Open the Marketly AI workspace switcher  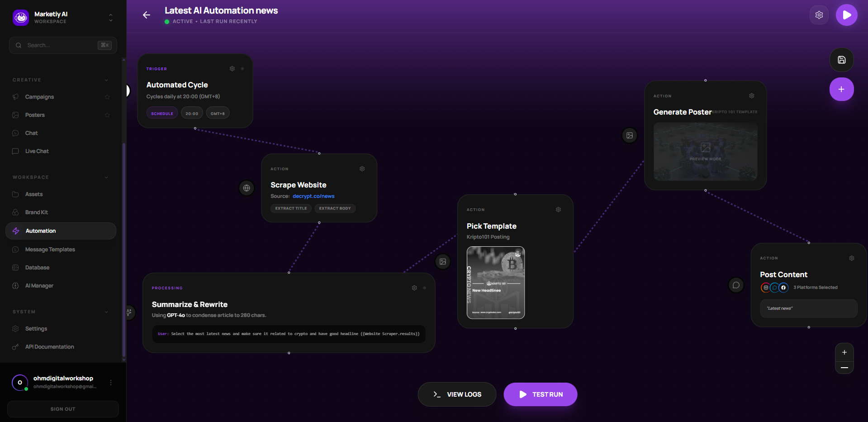tap(110, 17)
